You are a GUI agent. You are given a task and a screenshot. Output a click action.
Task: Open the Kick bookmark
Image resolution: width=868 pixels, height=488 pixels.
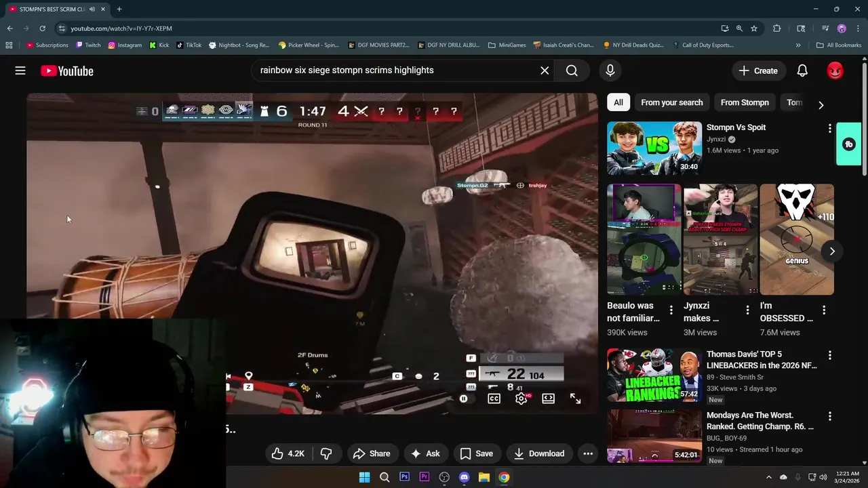point(159,45)
